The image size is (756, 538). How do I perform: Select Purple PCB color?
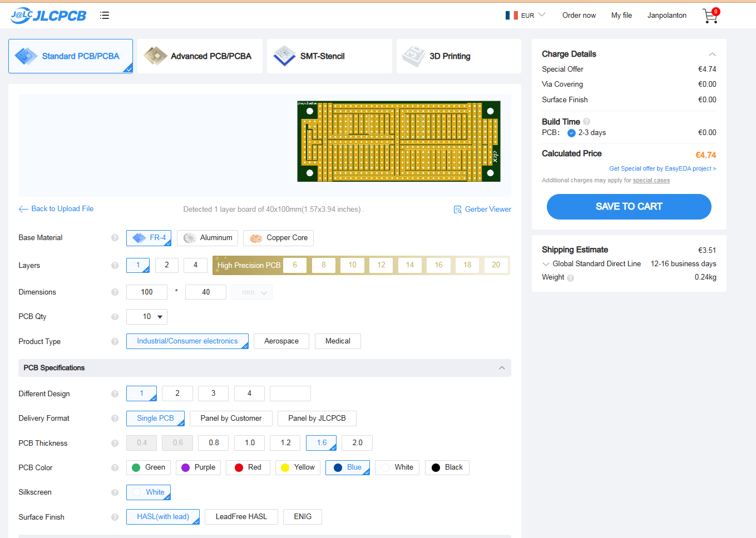(x=198, y=468)
